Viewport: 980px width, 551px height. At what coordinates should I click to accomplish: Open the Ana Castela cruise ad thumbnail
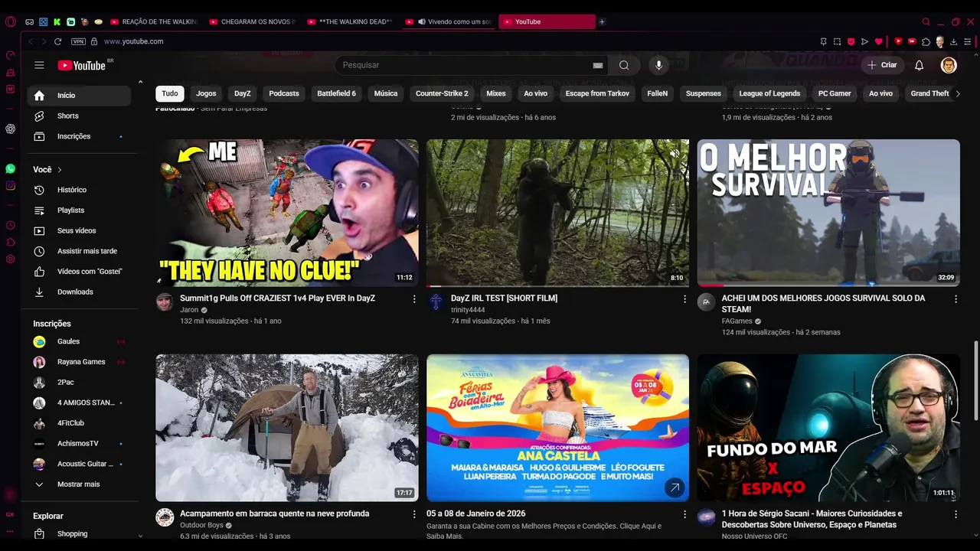click(557, 428)
